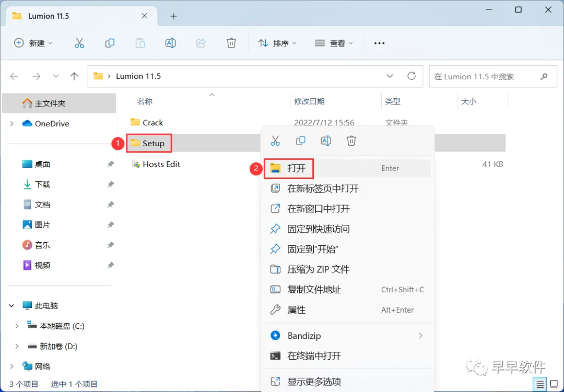Click the Rename icon in the toolbar

pos(170,43)
